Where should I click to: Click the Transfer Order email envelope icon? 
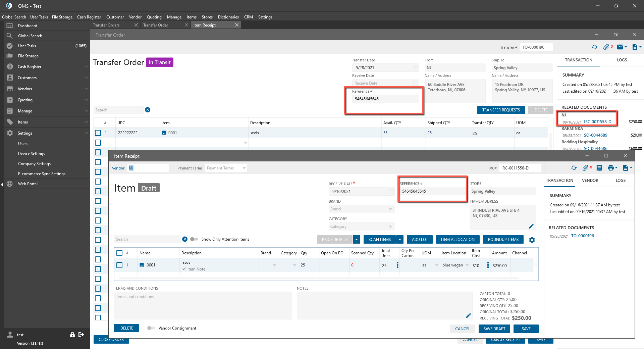click(620, 47)
